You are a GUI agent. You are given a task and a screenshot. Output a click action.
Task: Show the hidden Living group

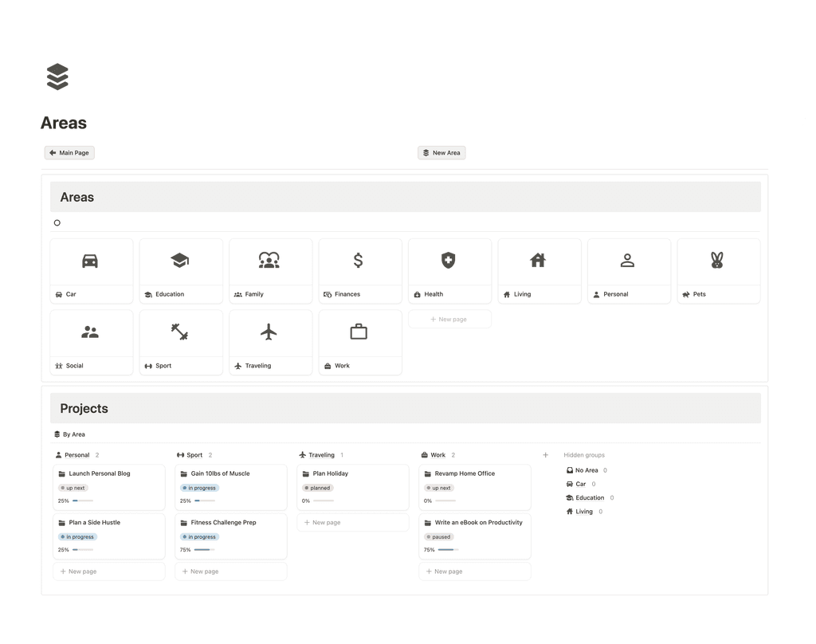584,511
